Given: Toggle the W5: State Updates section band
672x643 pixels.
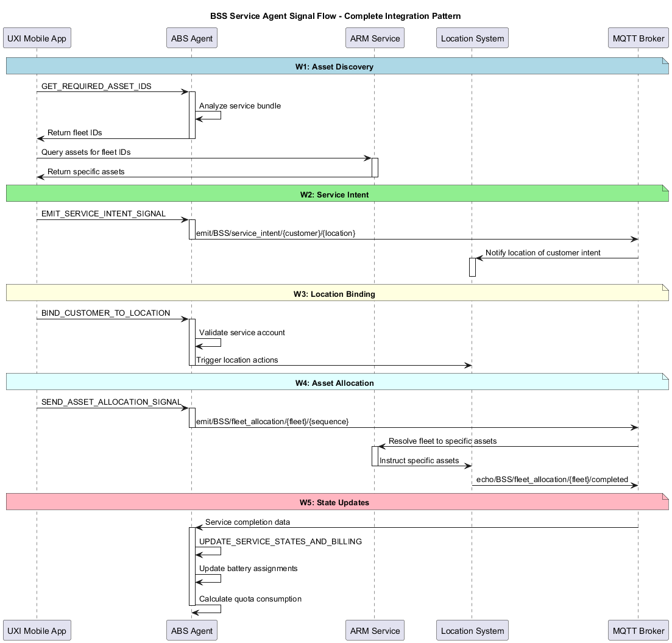Looking at the screenshot, I should point(337,502).
